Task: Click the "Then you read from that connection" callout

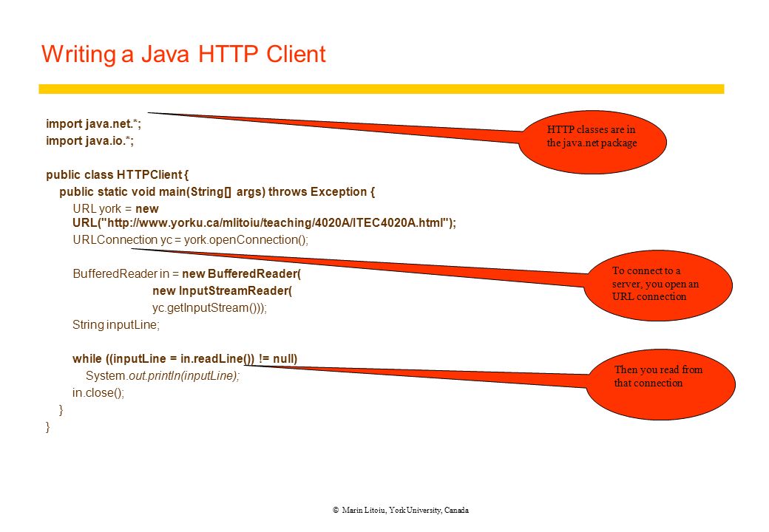Action: (660, 384)
